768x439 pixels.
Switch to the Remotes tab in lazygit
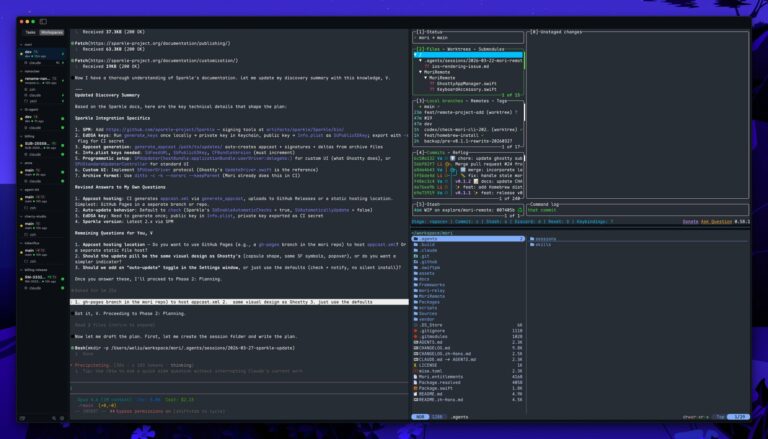[479, 101]
